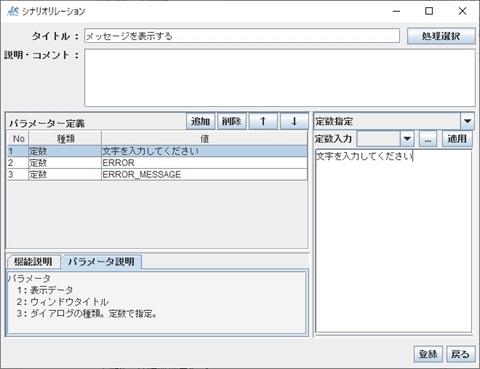This screenshot has width=480, height=369.
Task: Click the 種類 column header
Action: pyautogui.click(x=65, y=139)
